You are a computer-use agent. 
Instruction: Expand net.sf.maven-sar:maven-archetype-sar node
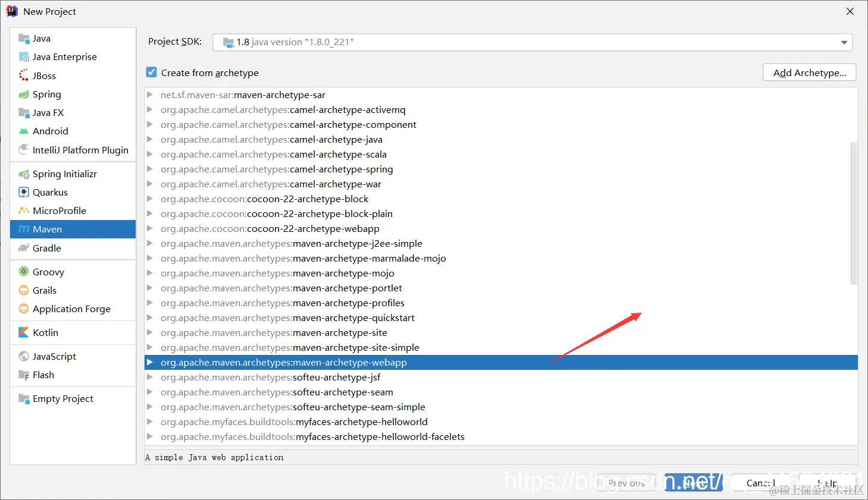click(150, 95)
